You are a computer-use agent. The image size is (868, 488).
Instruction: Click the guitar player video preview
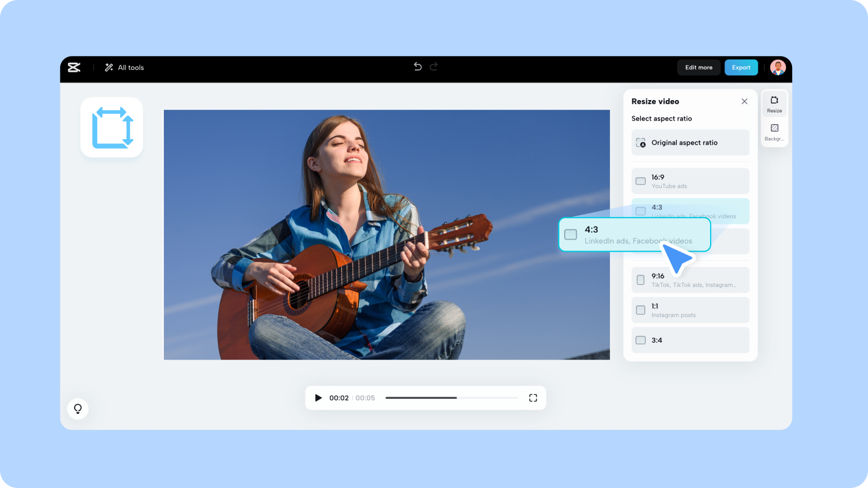coord(386,235)
